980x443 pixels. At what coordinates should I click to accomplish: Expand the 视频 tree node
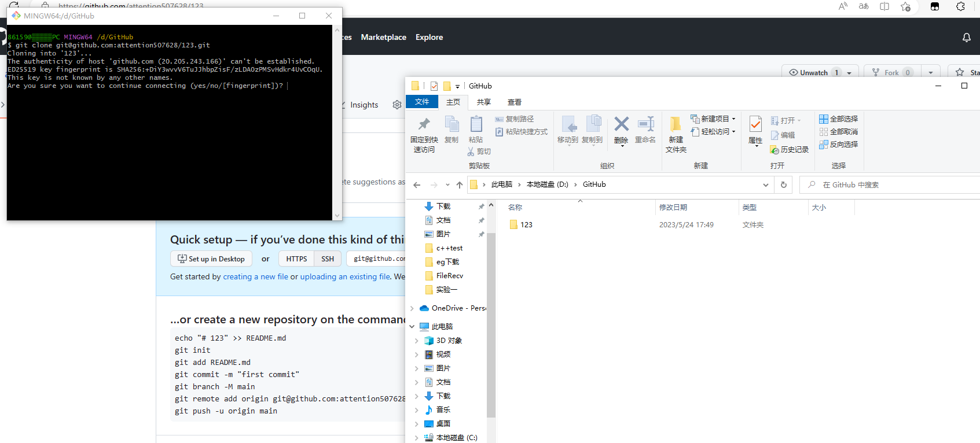417,355
